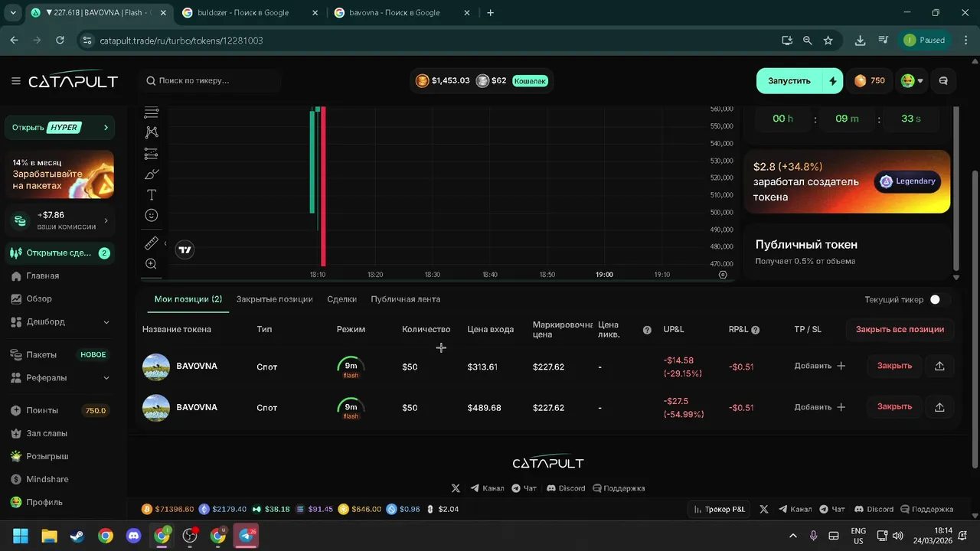
Task: Click share icon for BAVOVNA $489.68 position
Action: pyautogui.click(x=939, y=407)
